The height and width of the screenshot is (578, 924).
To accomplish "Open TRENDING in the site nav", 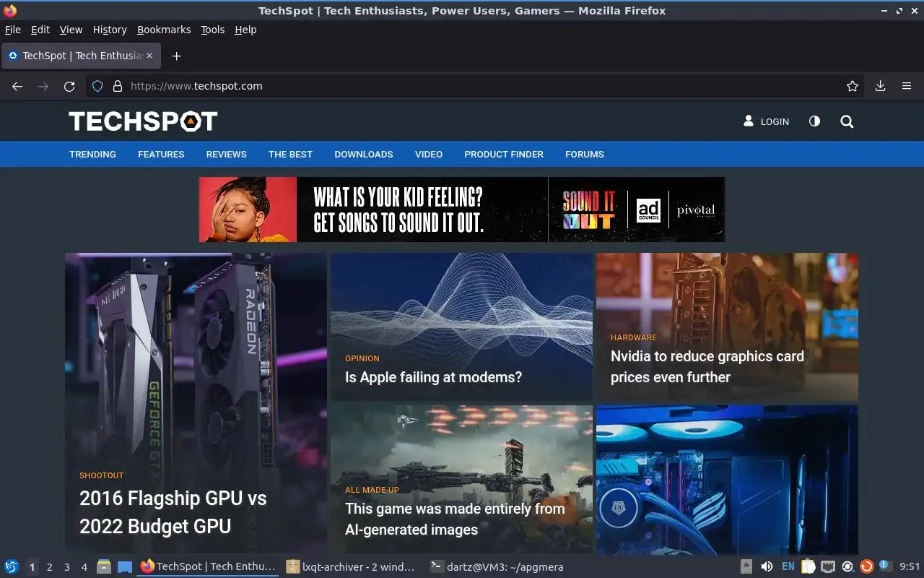I will [92, 155].
